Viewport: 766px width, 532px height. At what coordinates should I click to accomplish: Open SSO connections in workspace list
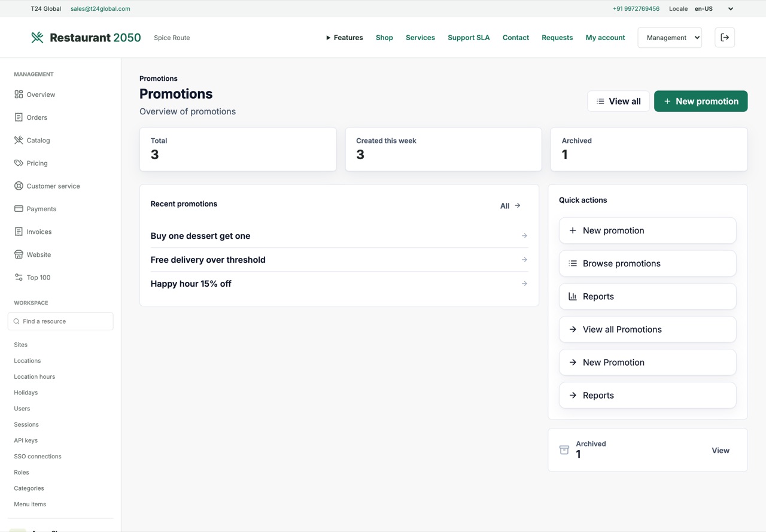tap(38, 456)
